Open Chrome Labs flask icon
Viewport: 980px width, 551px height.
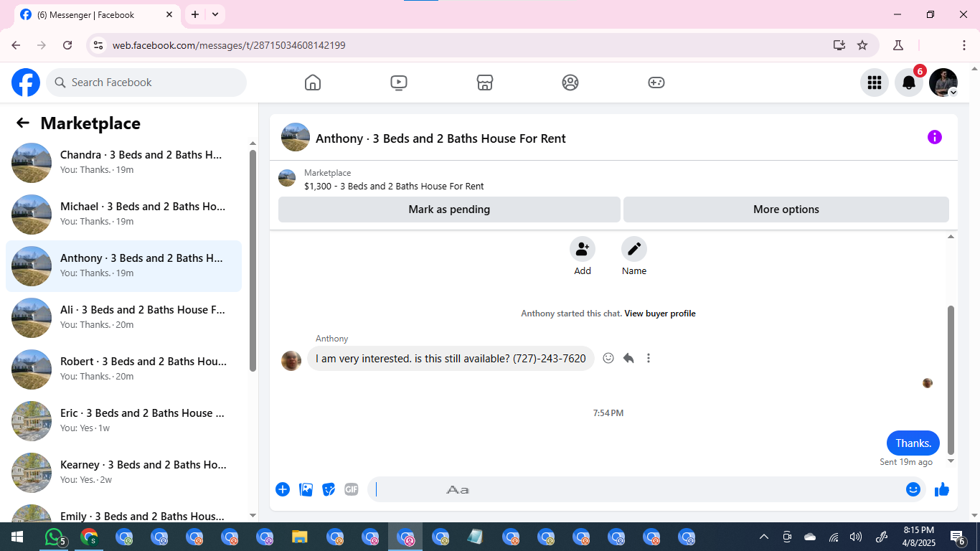point(898,45)
